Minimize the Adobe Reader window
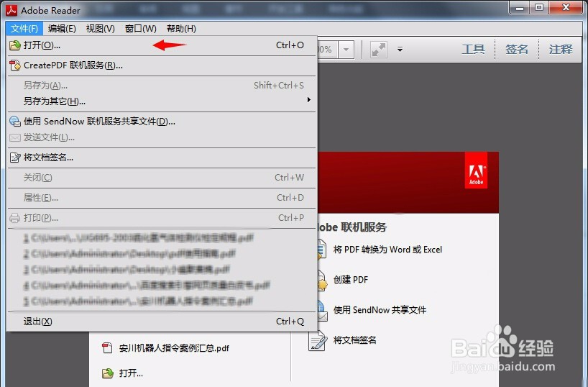The height and width of the screenshot is (387, 588). click(x=520, y=8)
